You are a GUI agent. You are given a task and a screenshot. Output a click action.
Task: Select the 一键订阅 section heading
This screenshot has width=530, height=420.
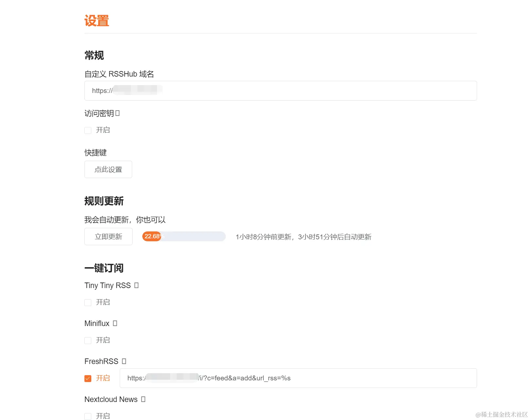click(x=104, y=268)
